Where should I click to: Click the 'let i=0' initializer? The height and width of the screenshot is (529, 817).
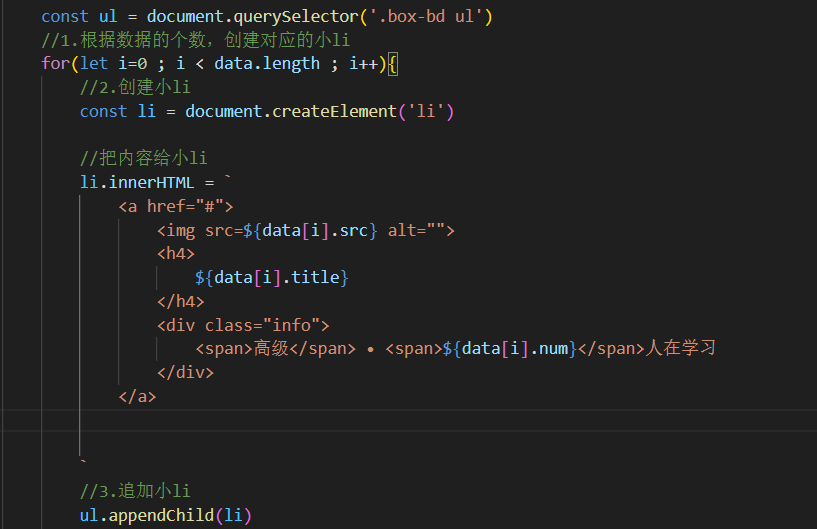click(x=114, y=64)
